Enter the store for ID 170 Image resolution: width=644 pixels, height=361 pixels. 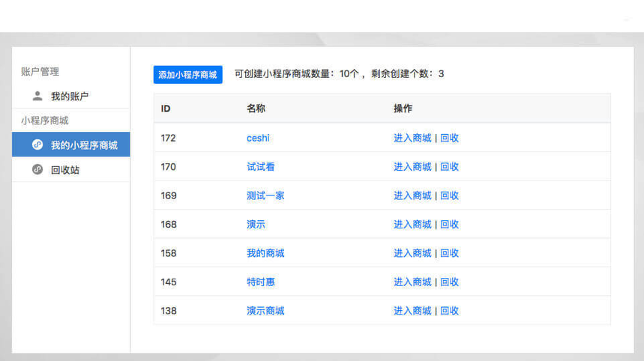coord(412,167)
